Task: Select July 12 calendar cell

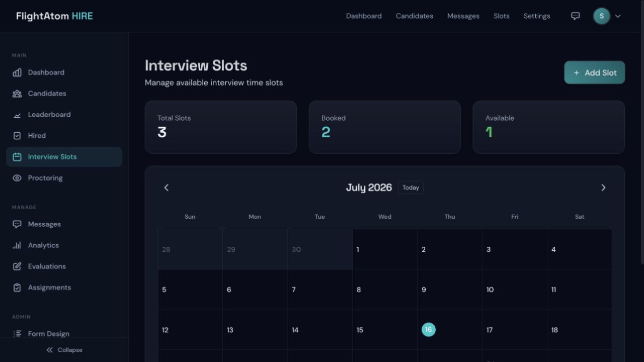Action: 190,330
